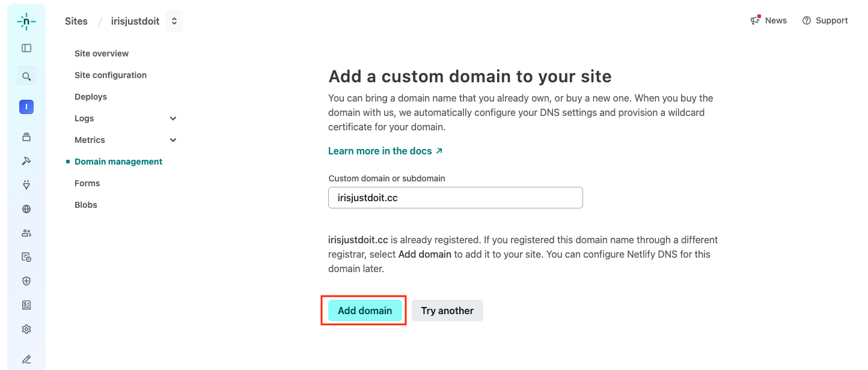The image size is (868, 370).
Task: Click the Try another button
Action: [447, 311]
